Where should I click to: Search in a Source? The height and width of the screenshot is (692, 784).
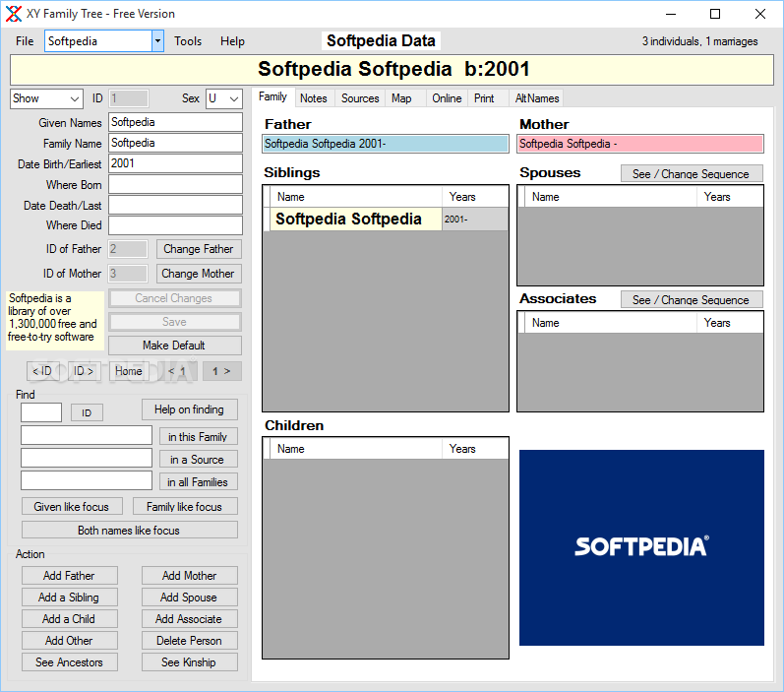pyautogui.click(x=199, y=460)
